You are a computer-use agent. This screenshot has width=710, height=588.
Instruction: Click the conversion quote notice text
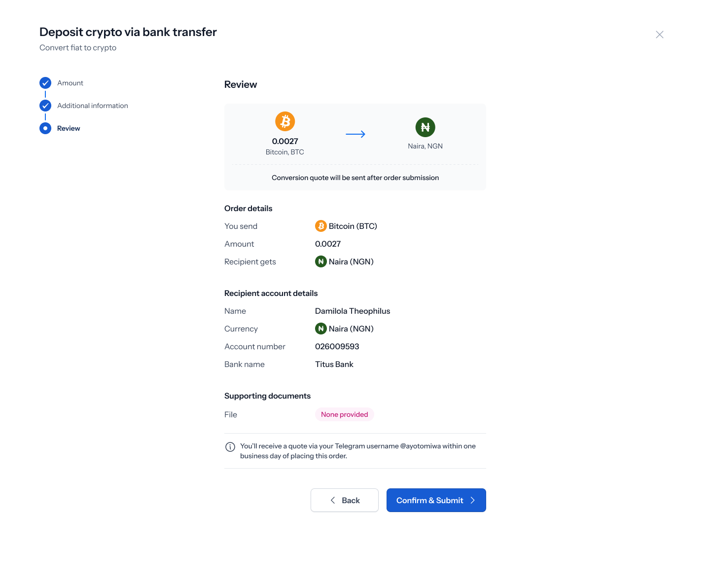(x=355, y=178)
